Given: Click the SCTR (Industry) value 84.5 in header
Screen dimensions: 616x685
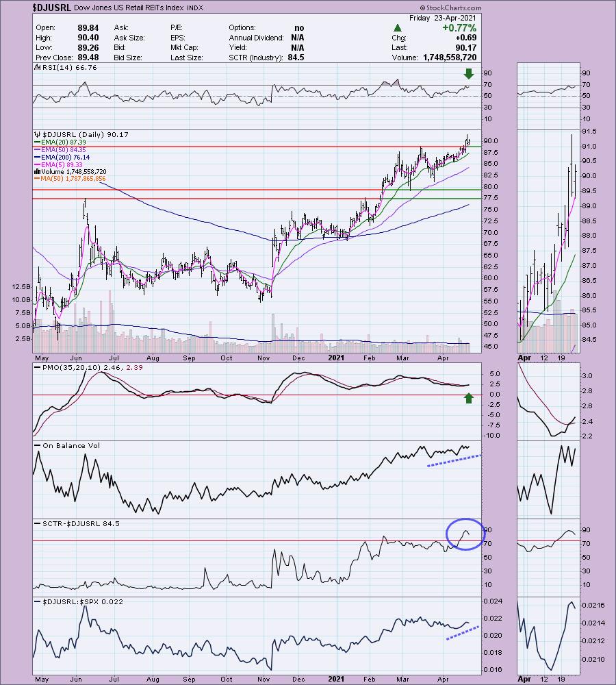Looking at the screenshot, I should [296, 58].
